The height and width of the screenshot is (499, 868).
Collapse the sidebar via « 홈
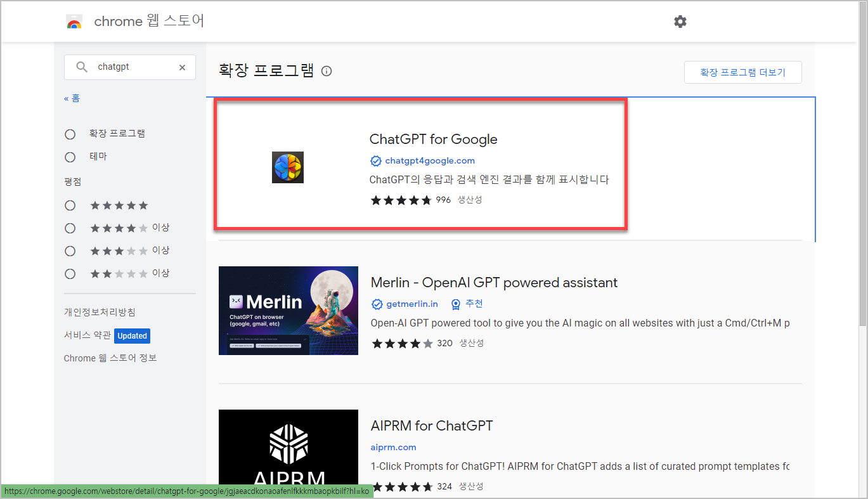coord(72,98)
